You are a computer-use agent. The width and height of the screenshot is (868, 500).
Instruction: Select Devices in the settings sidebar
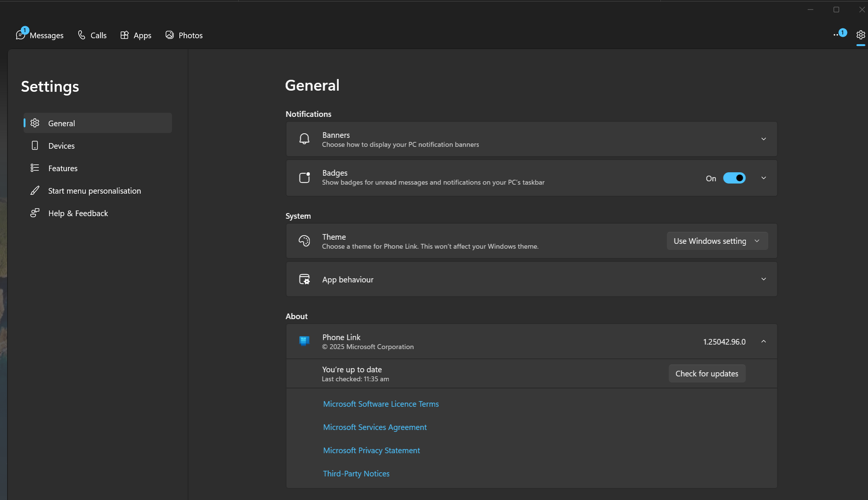point(98,145)
